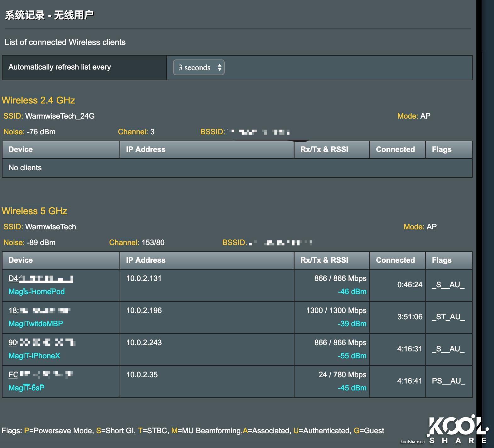The image size is (494, 448).
Task: Select the MagiT-6sP device name
Action: [x=26, y=388]
